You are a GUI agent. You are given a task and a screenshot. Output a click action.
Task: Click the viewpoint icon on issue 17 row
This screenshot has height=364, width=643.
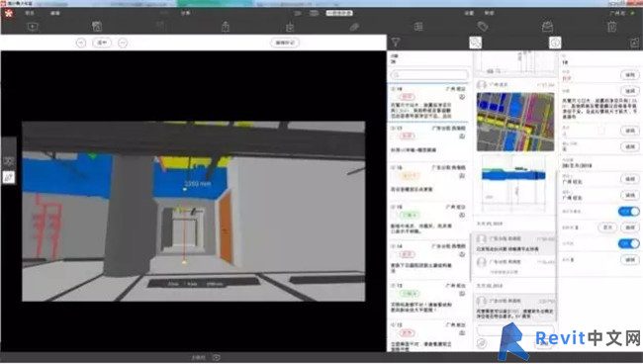coord(462,136)
